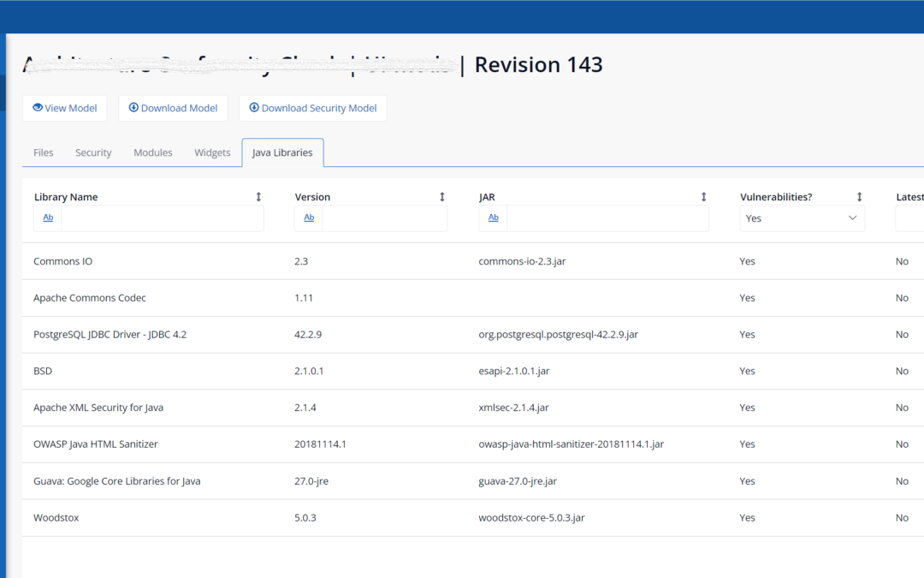
Task: Click the View Model button
Action: 65,108
